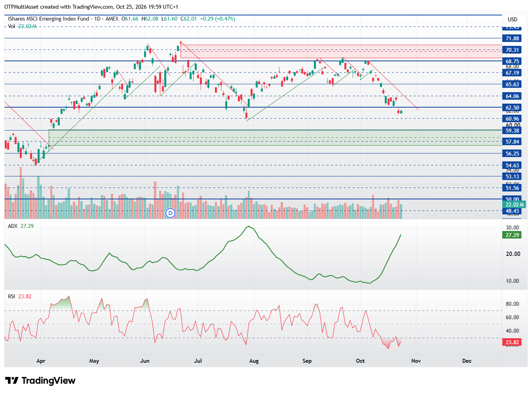Click the 65.63 price level label

[x=512, y=84]
